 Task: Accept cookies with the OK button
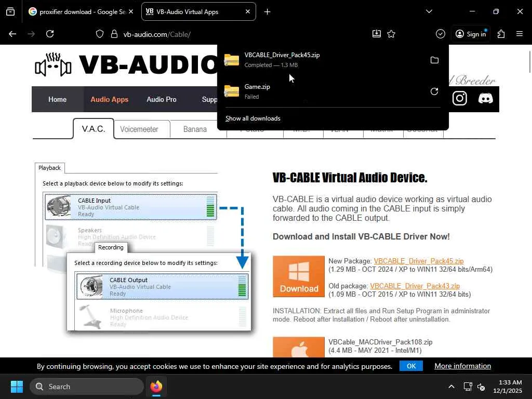tap(411, 366)
